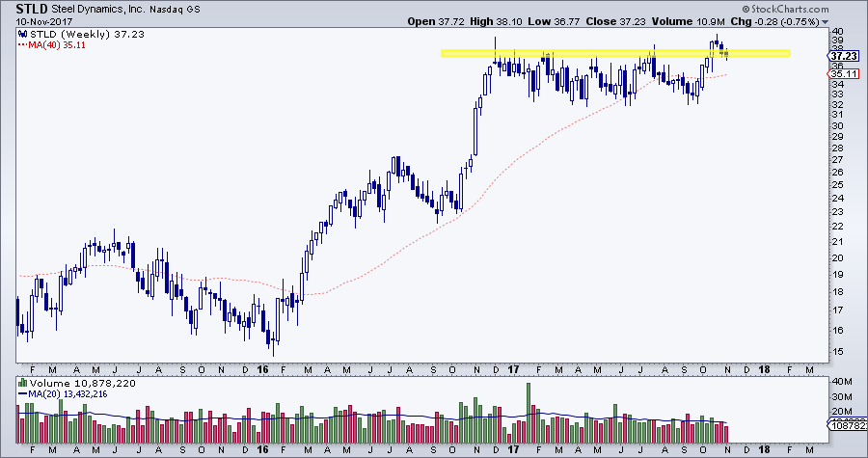Click the blue MA(20) legend line marker
Image resolution: width=868 pixels, height=458 pixels.
(23, 394)
